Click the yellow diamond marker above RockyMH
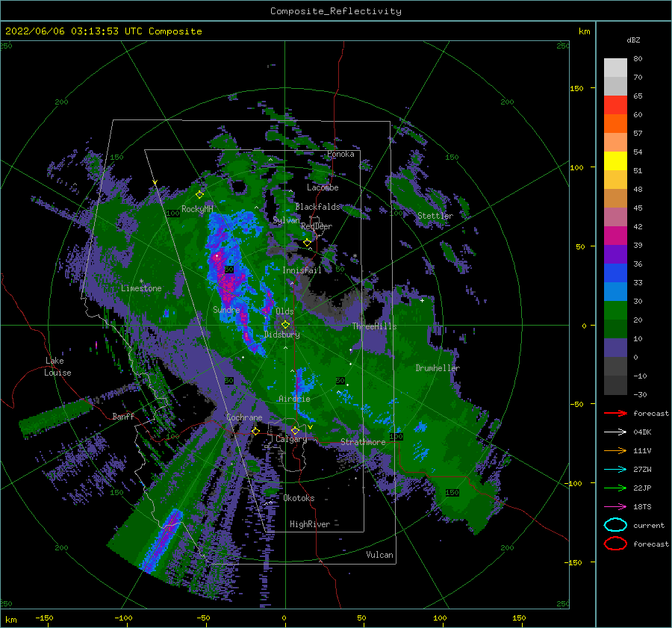 (199, 195)
